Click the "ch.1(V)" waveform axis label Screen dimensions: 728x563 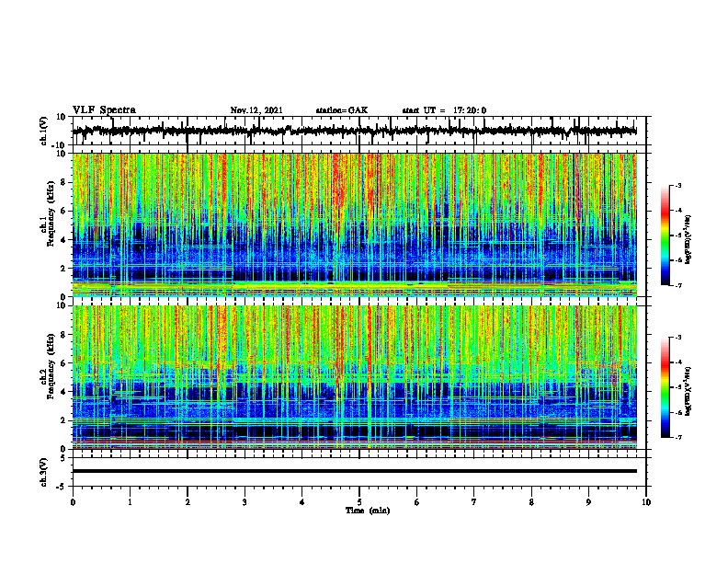tap(44, 131)
